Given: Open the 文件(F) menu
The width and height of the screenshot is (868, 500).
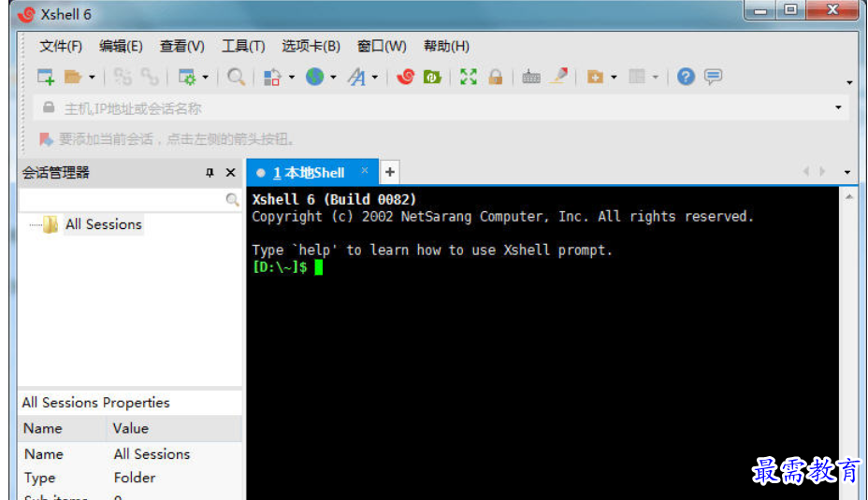Looking at the screenshot, I should coord(61,46).
